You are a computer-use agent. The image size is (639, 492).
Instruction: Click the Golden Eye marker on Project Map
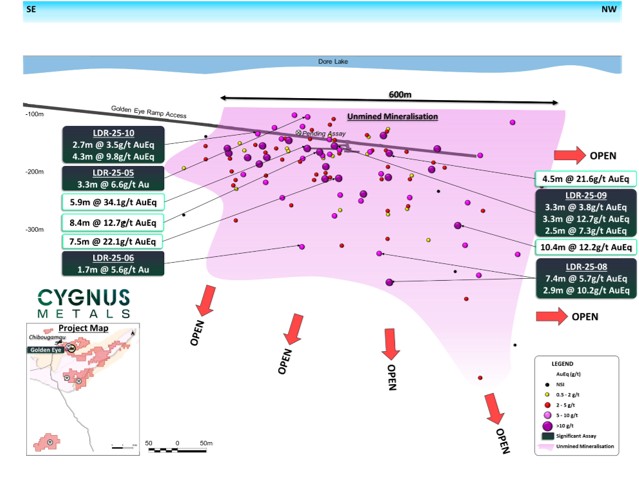click(x=72, y=347)
